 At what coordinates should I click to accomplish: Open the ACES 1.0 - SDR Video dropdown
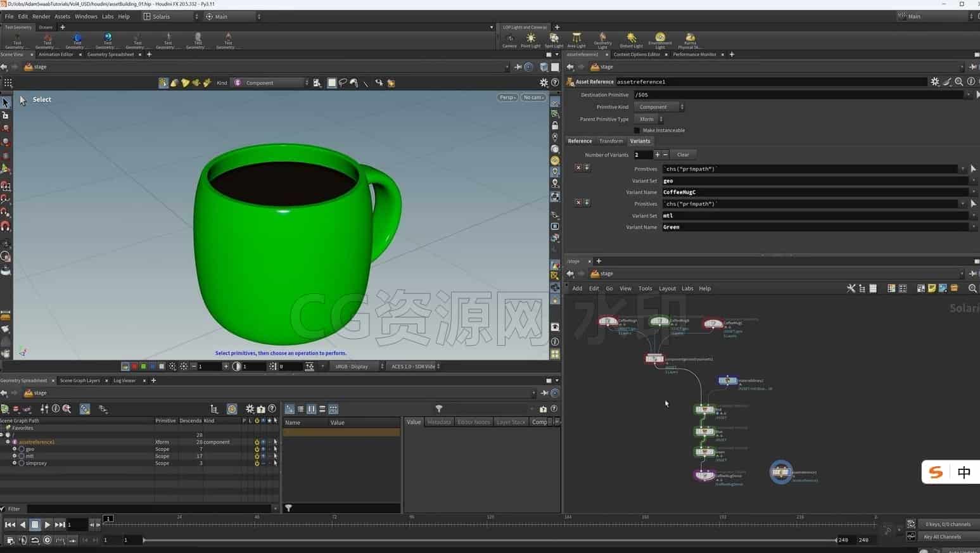pos(414,367)
